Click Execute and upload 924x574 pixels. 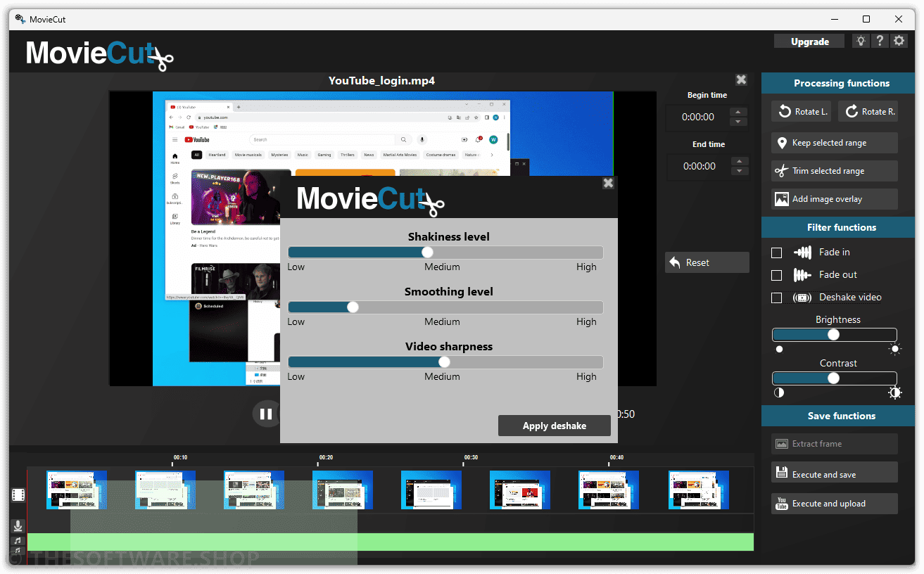coord(835,504)
